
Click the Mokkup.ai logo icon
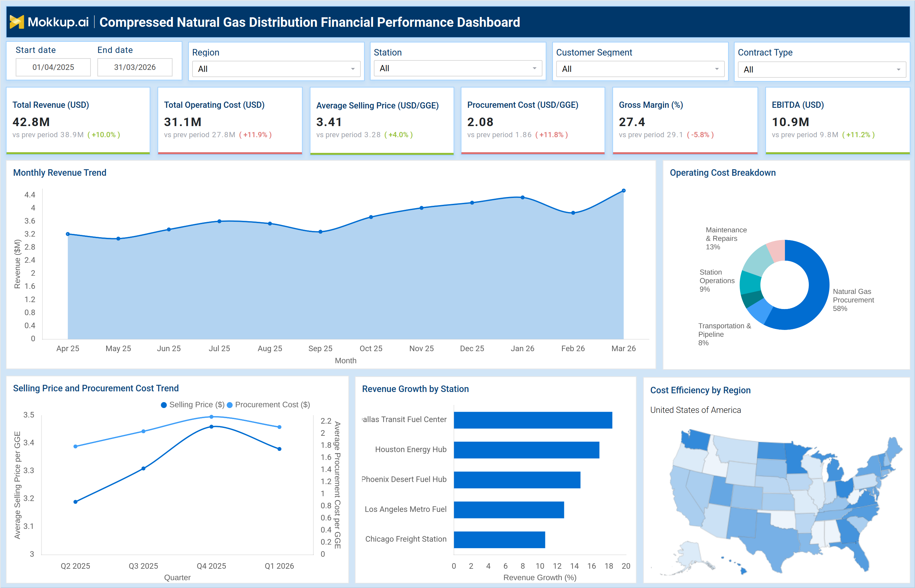click(17, 22)
